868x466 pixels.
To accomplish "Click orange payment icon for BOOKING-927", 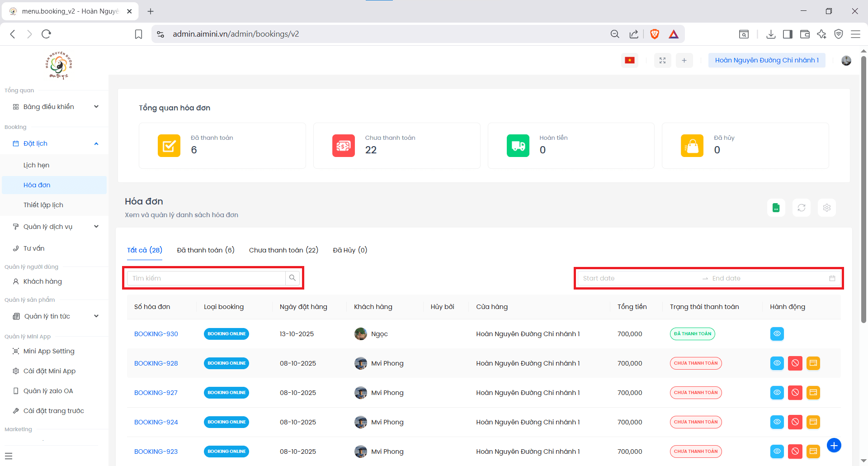I will [813, 393].
